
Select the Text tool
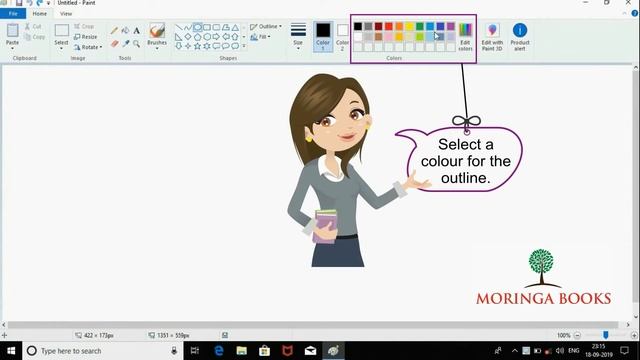tap(136, 31)
